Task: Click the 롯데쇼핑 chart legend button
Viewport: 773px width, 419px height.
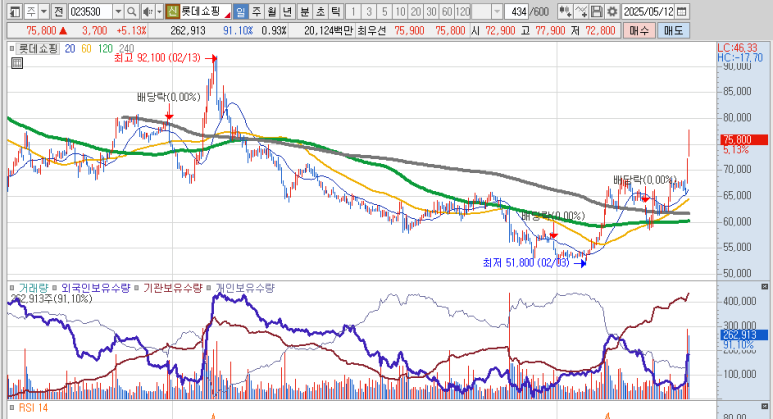Action: pyautogui.click(x=37, y=49)
